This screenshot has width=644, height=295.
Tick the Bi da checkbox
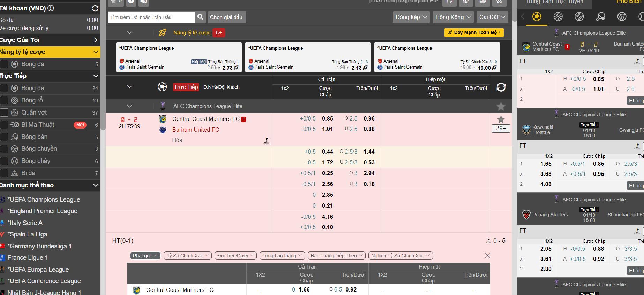pos(4,173)
